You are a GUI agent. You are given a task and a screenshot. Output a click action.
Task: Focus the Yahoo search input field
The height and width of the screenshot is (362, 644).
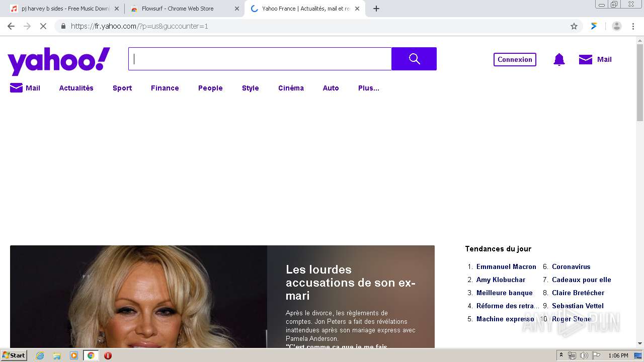[x=260, y=59]
